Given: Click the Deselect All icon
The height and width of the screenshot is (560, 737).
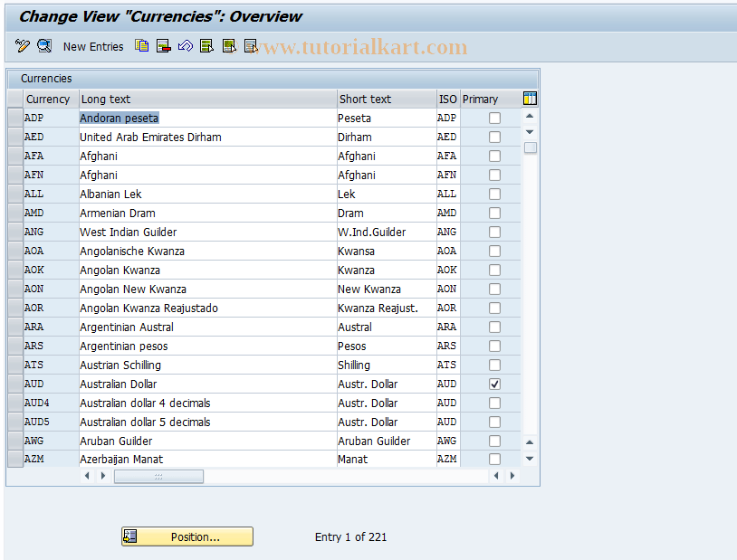Looking at the screenshot, I should click(x=250, y=46).
